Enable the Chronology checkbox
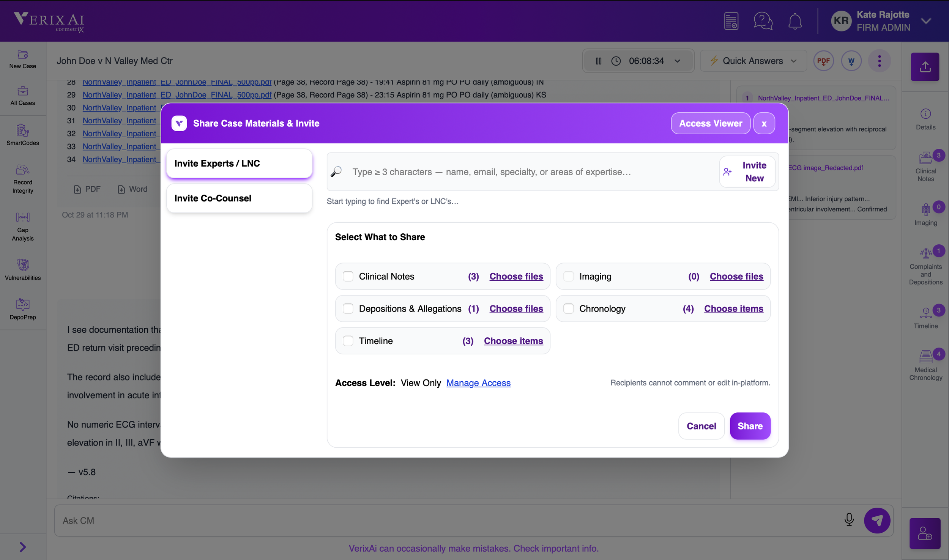This screenshot has width=949, height=560. coord(568,308)
